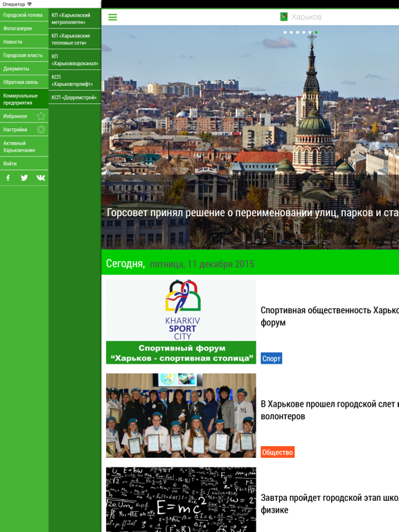This screenshot has width=399, height=532.
Task: Choose КП «Харьковский метрополитен» submenu item
Action: [x=75, y=19]
